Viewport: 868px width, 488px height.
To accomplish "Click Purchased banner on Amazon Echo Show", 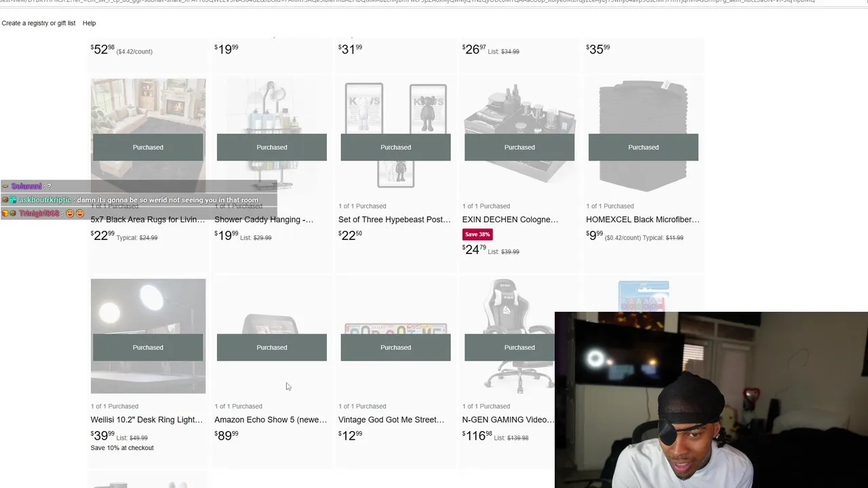I will click(272, 347).
